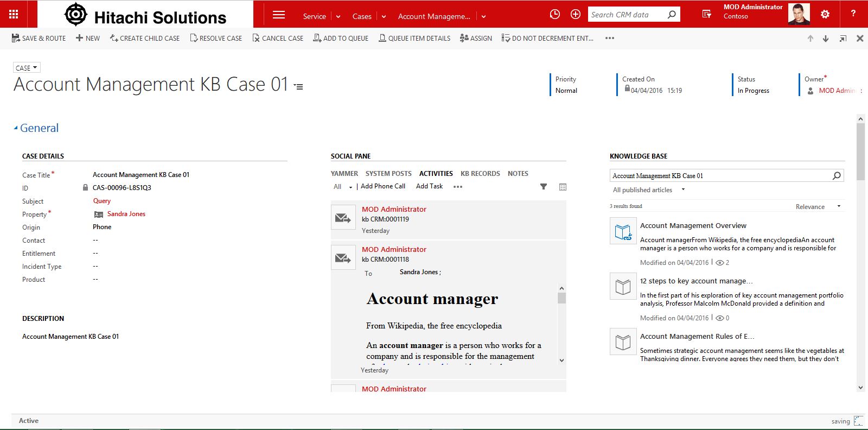Screen dimensions: 868x430
Task: Click Resolve Case command
Action: point(216,38)
